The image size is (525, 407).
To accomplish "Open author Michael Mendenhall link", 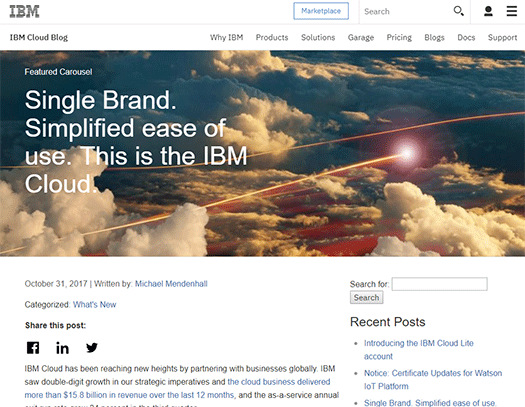I will [171, 284].
